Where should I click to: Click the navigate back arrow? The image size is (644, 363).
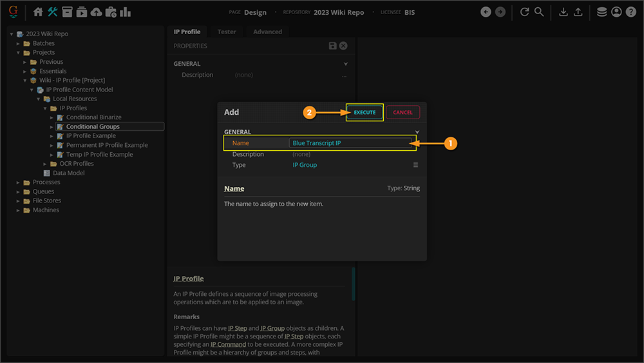coord(486,12)
